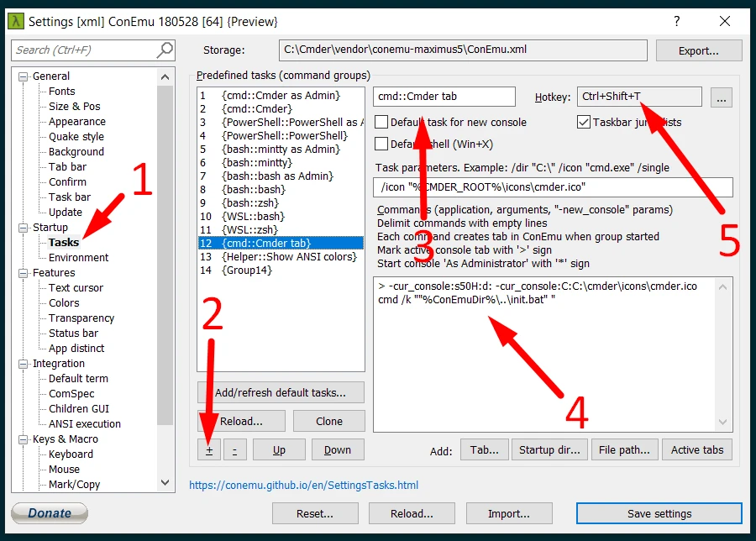The height and width of the screenshot is (541, 756).
Task: Open Background settings page
Action: point(76,151)
